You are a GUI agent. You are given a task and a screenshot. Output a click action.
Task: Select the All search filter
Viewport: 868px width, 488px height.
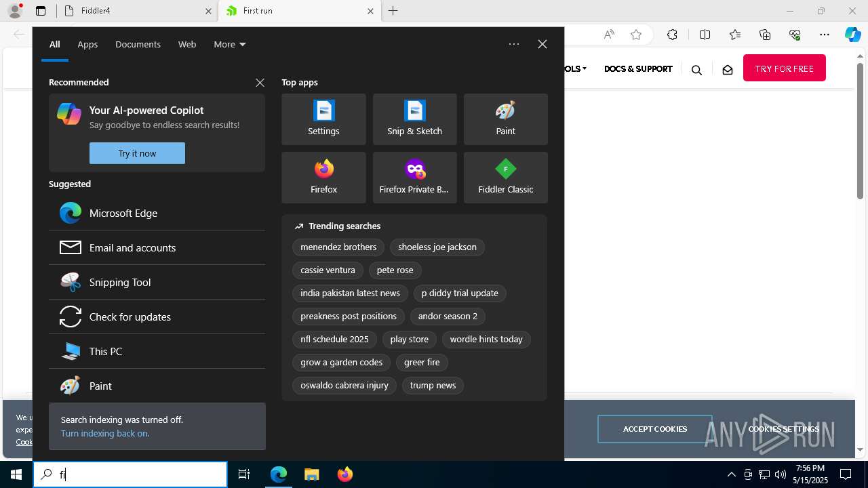55,44
